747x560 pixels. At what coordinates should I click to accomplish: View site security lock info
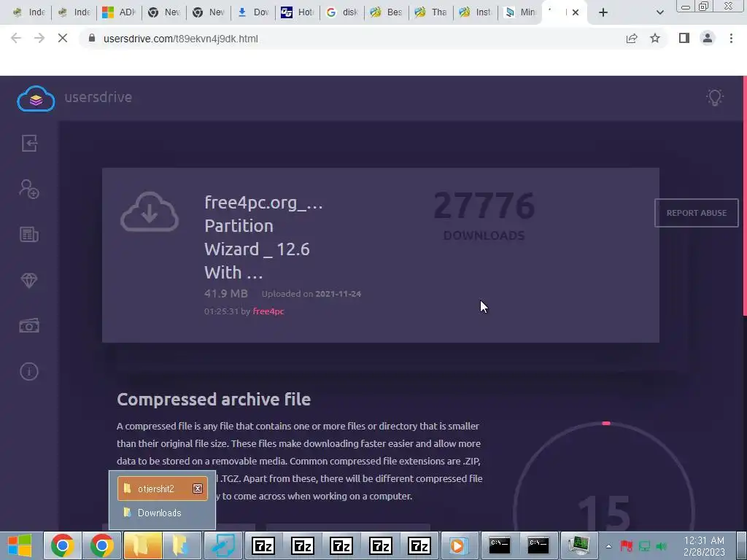pyautogui.click(x=92, y=38)
